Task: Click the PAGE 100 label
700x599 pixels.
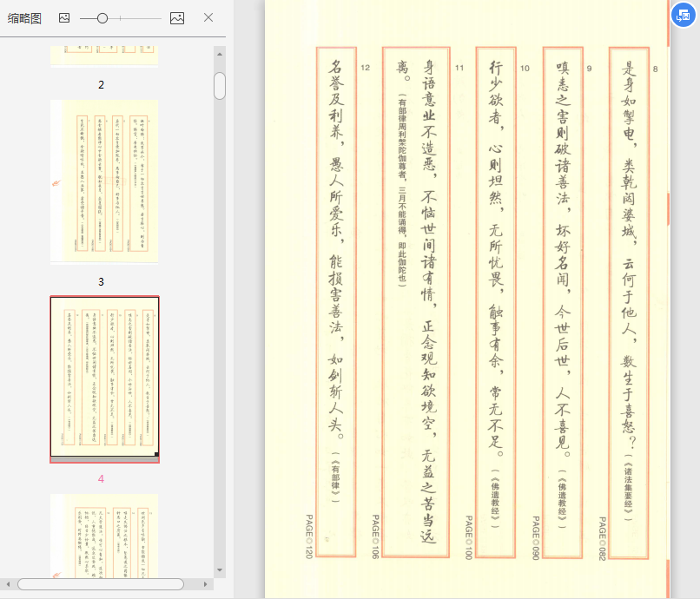Action: pos(469,537)
